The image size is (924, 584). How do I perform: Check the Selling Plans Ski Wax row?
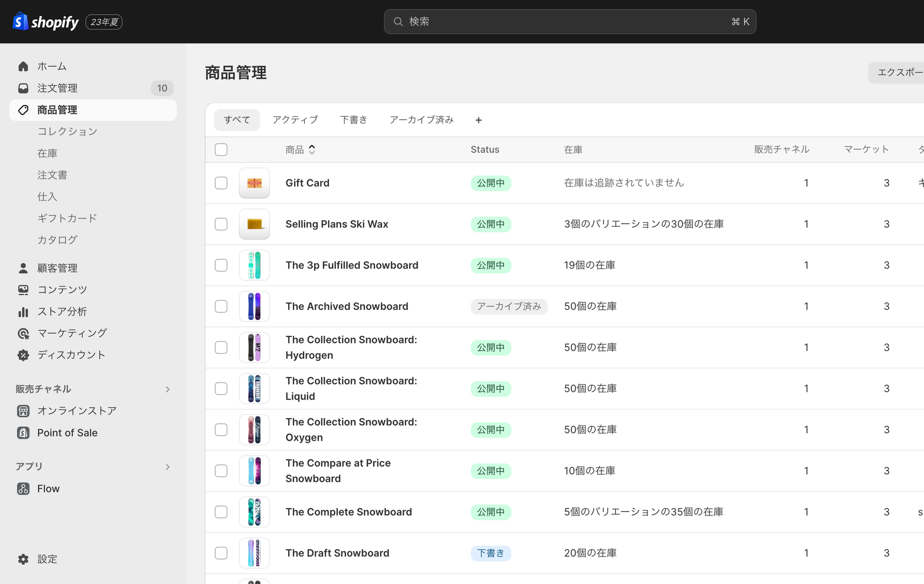tap(221, 224)
